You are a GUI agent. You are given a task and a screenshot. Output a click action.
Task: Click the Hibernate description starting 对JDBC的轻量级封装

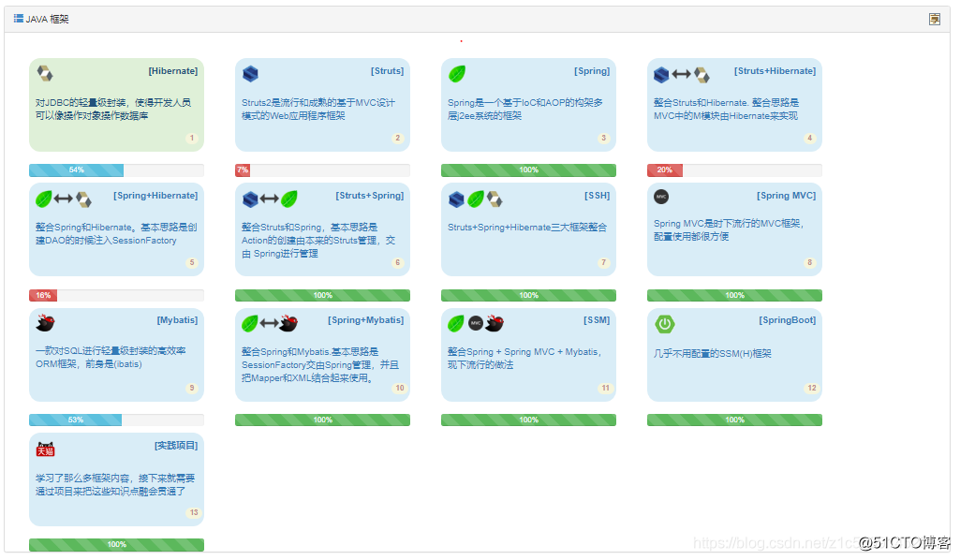pos(113,109)
